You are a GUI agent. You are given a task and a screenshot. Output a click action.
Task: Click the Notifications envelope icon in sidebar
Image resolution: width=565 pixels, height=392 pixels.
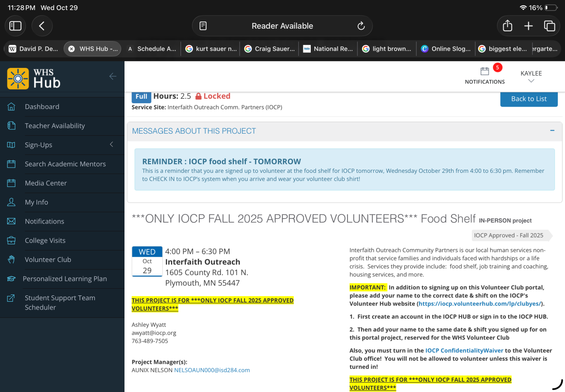[x=11, y=221]
